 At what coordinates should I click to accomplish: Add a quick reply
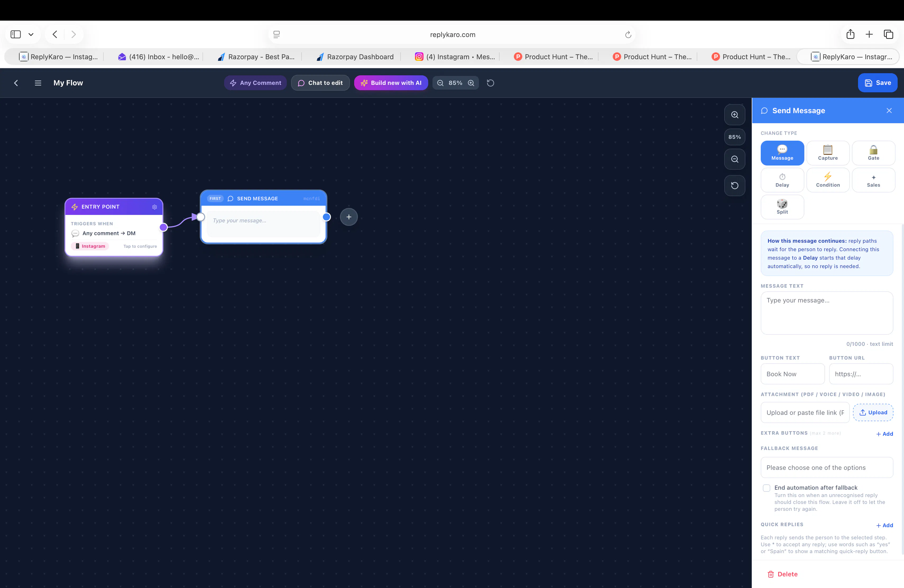[x=884, y=525]
